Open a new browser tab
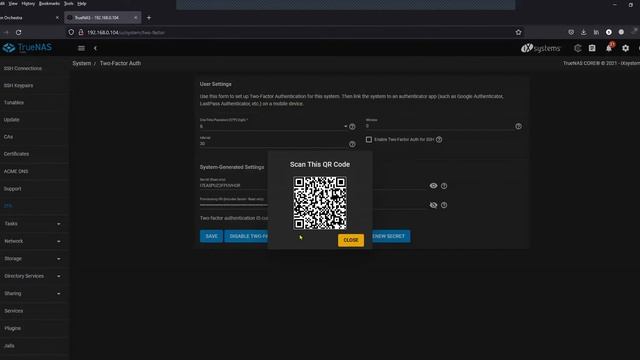Viewport: 640px width, 360px height. [149, 18]
